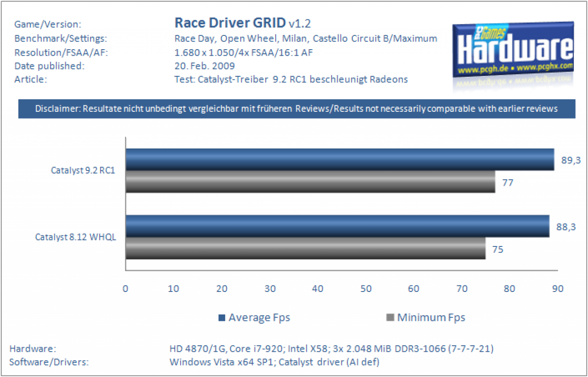Select the Catalyst 9.2 RC1 minimum bar

point(311,182)
